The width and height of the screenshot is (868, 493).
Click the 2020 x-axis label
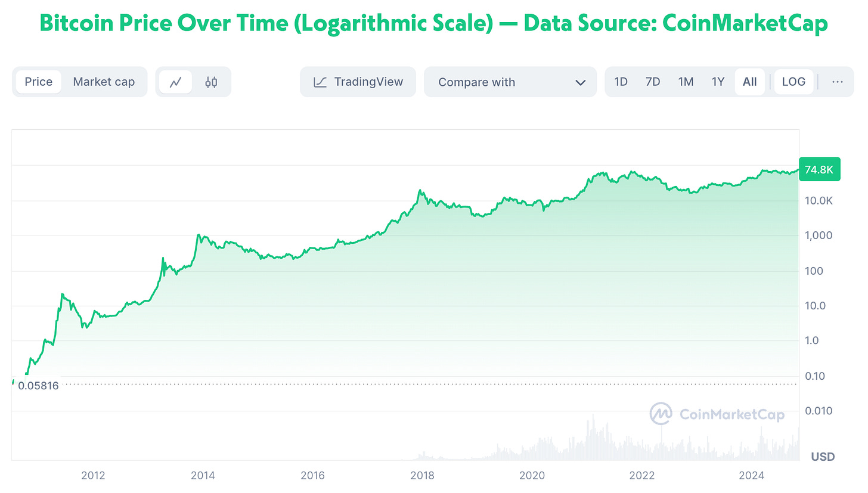[x=532, y=475]
